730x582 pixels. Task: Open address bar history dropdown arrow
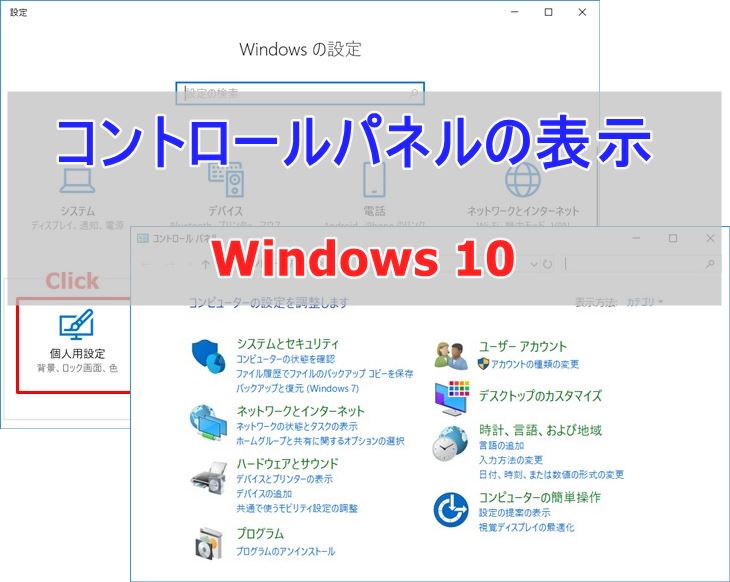pyautogui.click(x=534, y=264)
